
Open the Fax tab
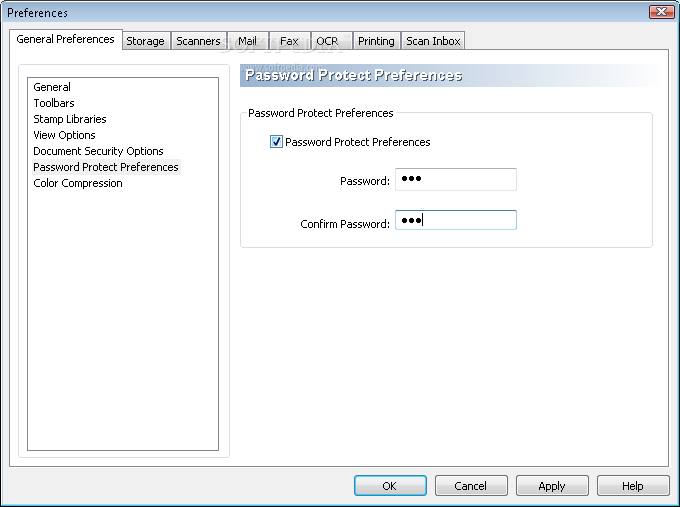pyautogui.click(x=289, y=41)
